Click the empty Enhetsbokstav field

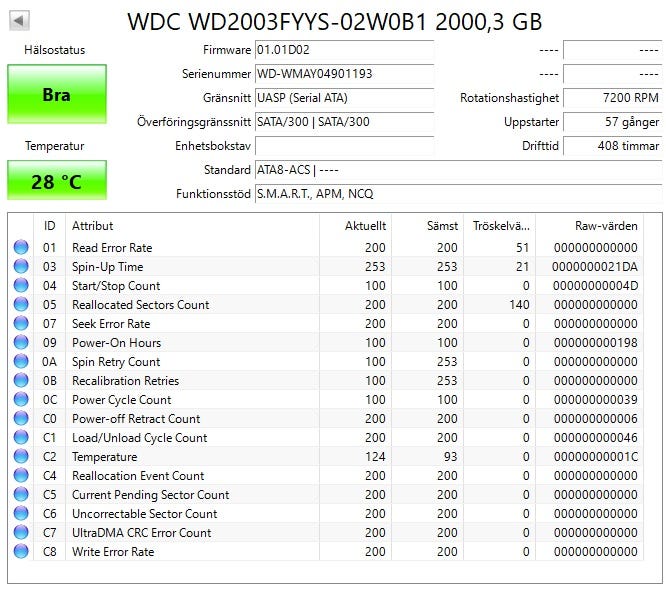pos(344,146)
